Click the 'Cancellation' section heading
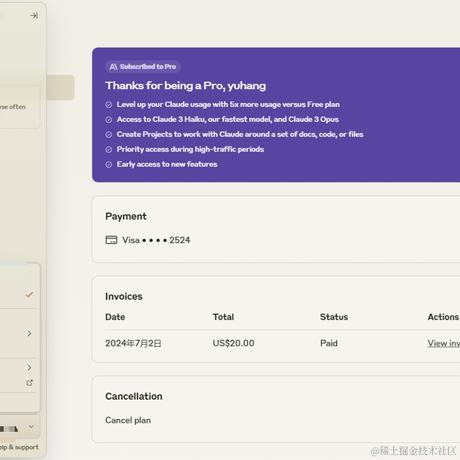The width and height of the screenshot is (460, 460). click(134, 396)
